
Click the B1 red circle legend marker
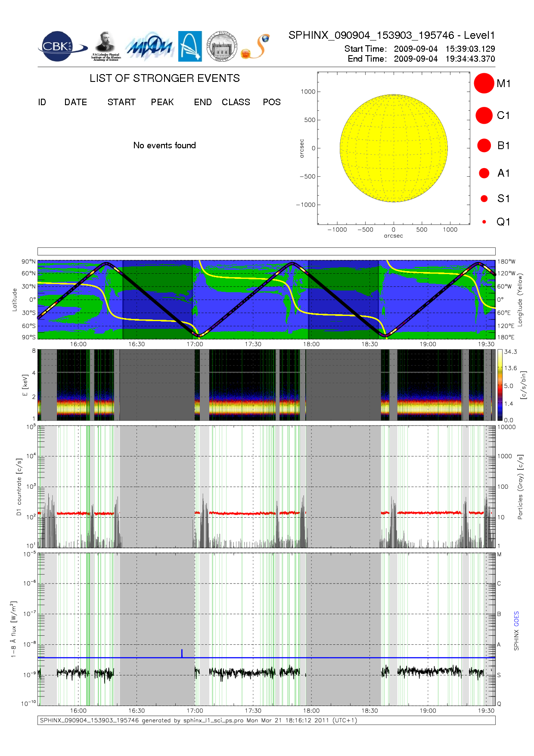[484, 145]
